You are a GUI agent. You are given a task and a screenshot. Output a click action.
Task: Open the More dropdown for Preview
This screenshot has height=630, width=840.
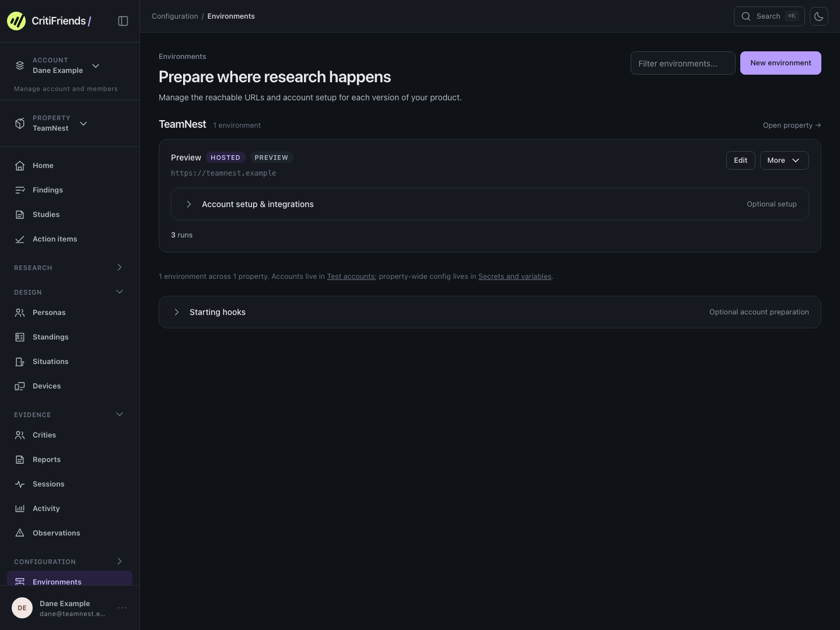tap(785, 160)
